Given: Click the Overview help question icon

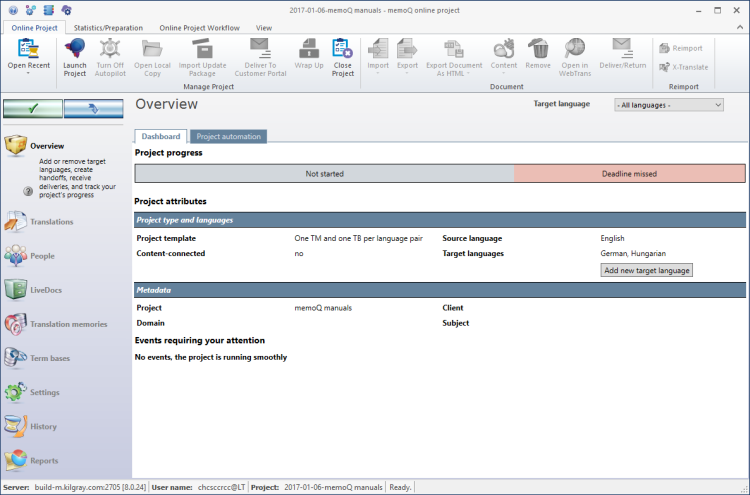Looking at the screenshot, I should pyautogui.click(x=29, y=189).
